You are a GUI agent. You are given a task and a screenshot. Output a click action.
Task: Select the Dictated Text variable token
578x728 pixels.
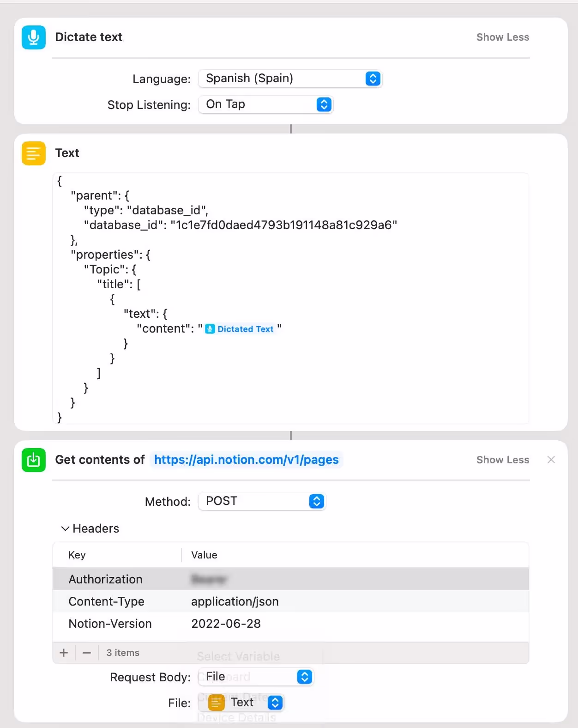click(240, 329)
